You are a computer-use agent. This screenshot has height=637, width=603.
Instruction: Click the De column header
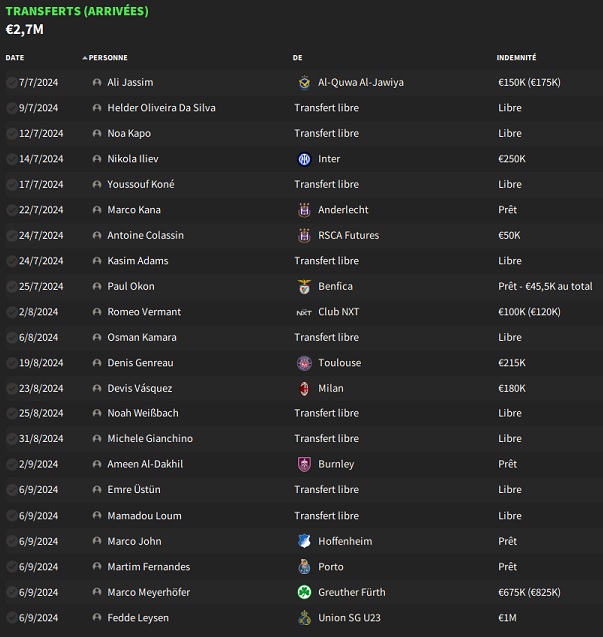297,58
